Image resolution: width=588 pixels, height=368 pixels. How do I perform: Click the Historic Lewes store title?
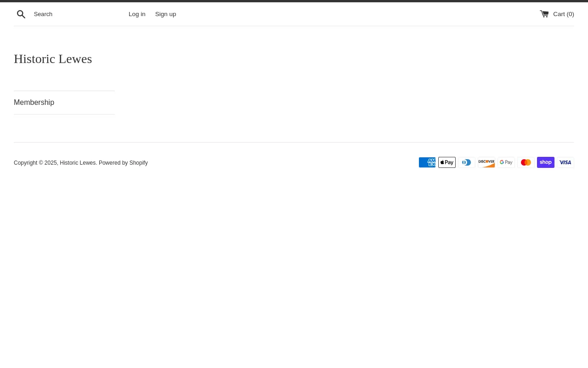[x=53, y=59]
